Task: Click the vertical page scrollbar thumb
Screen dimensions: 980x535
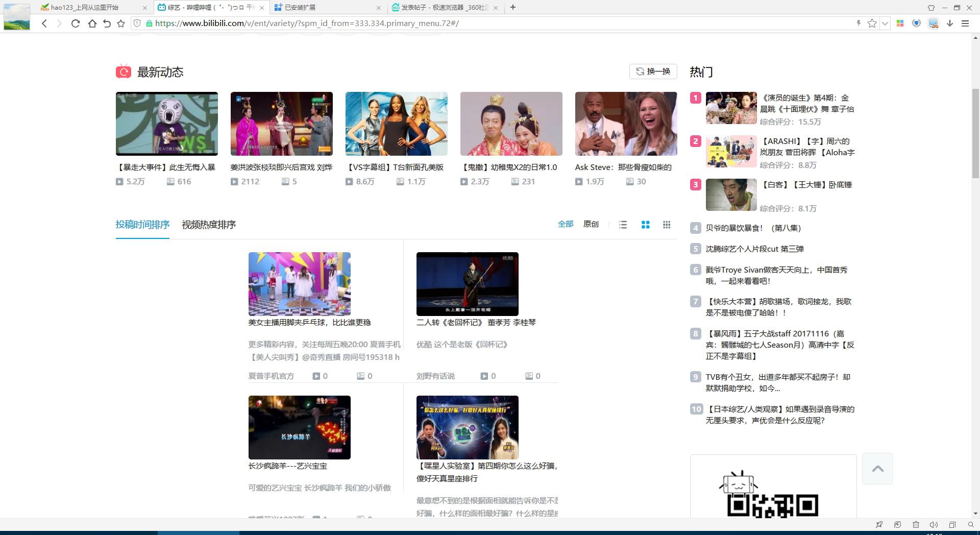Action: 975,133
